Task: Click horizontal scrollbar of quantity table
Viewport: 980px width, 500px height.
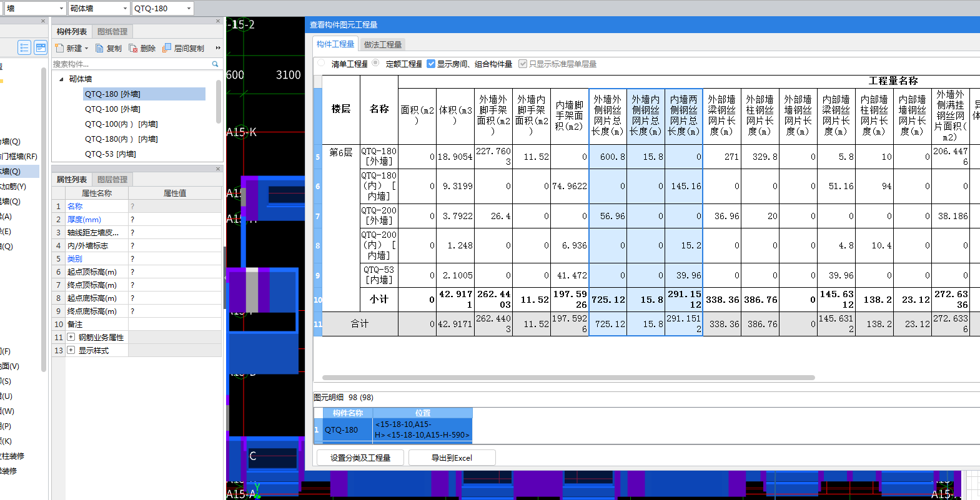Action: click(568, 378)
